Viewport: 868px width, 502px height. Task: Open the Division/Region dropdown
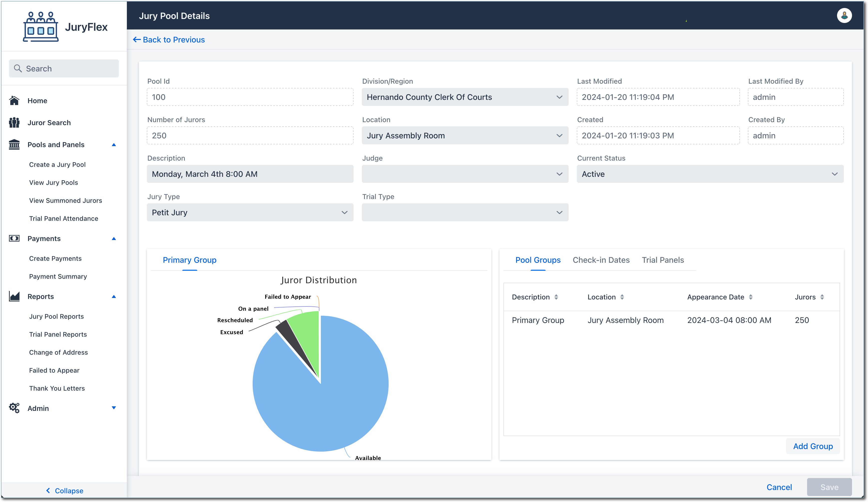[465, 97]
